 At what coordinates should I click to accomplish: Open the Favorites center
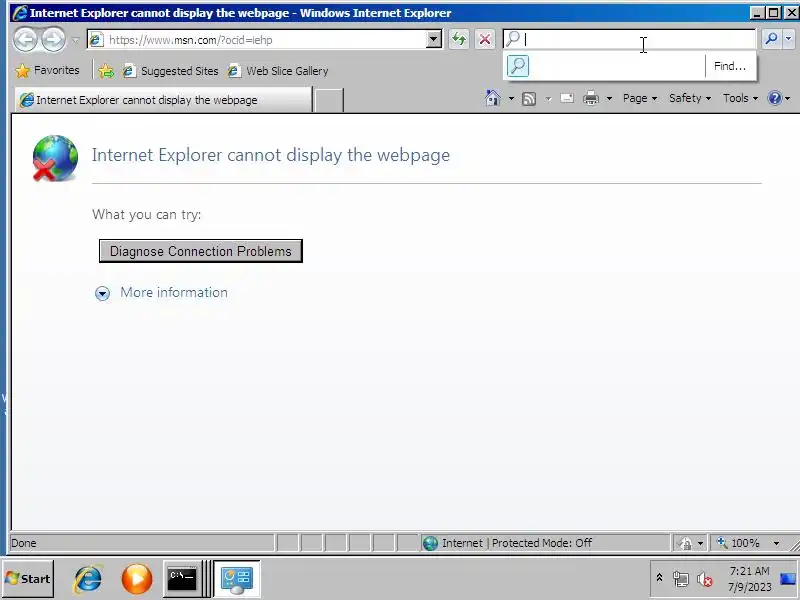click(x=47, y=70)
